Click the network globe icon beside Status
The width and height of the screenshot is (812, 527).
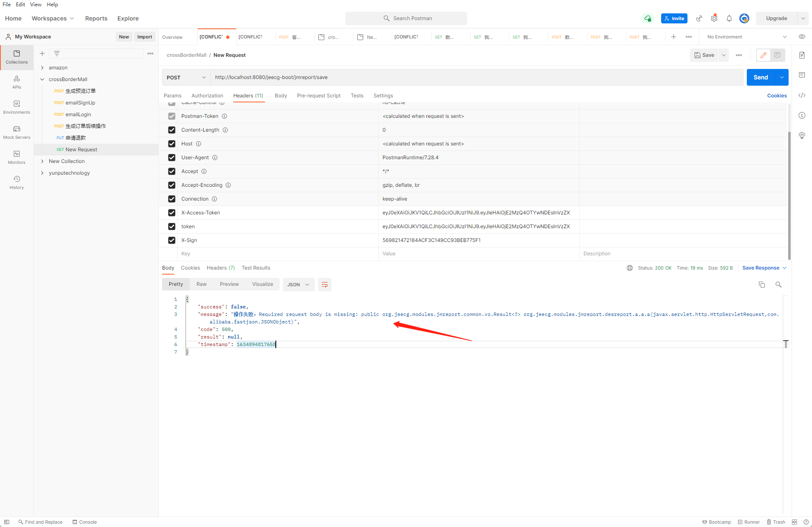(x=630, y=268)
